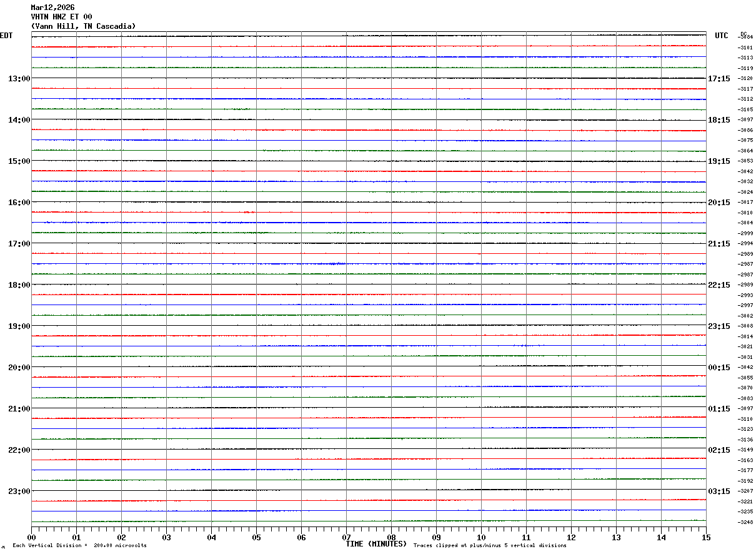
Task: Click minute 05 on the time axis
Action: pos(256,538)
